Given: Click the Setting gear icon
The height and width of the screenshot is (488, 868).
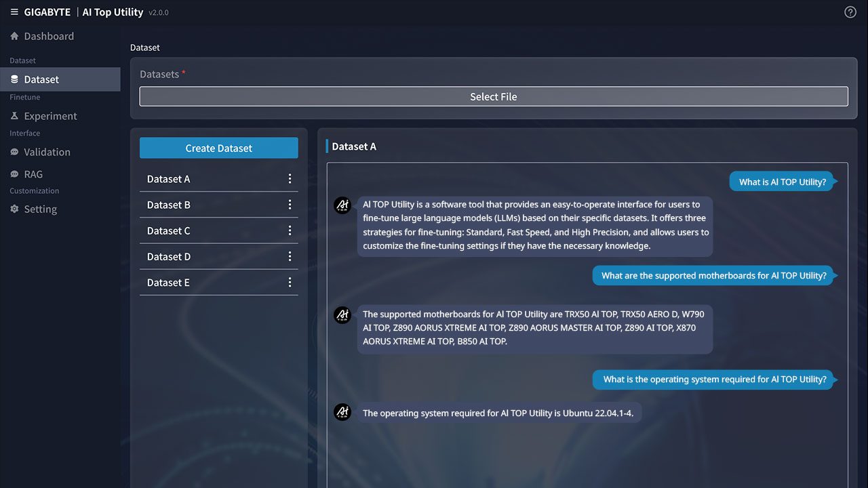Looking at the screenshot, I should pos(14,209).
